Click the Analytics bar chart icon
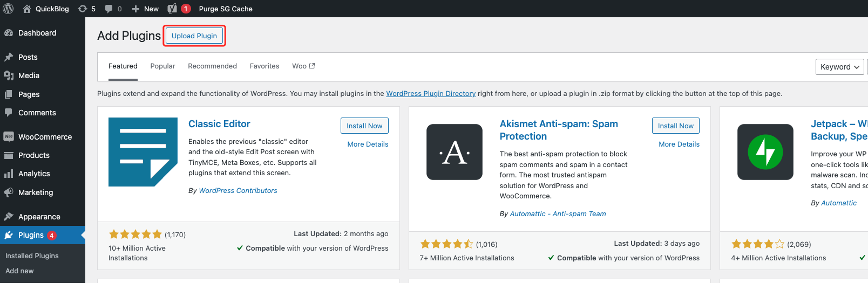 (9, 174)
